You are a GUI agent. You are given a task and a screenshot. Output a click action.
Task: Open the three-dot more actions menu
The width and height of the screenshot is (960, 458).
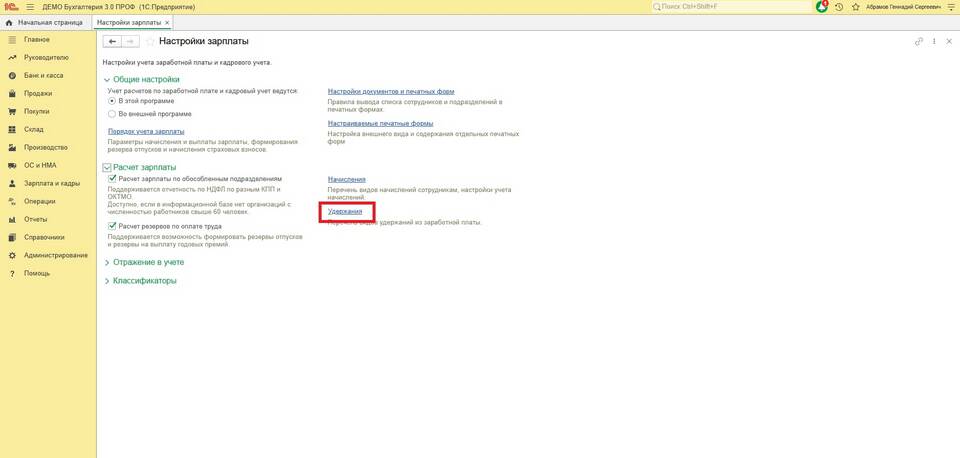point(935,42)
